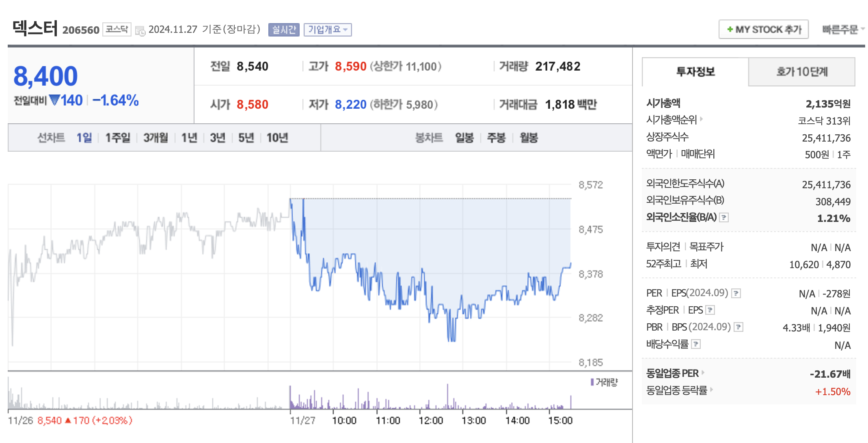Click the 13:00 marker on chart timeline

(473, 420)
